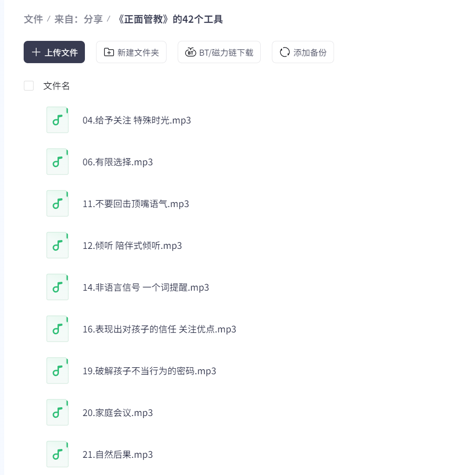The width and height of the screenshot is (476, 475).
Task: Click the audio file icon beside 06.有限选择.mp3
Action: pos(58,162)
